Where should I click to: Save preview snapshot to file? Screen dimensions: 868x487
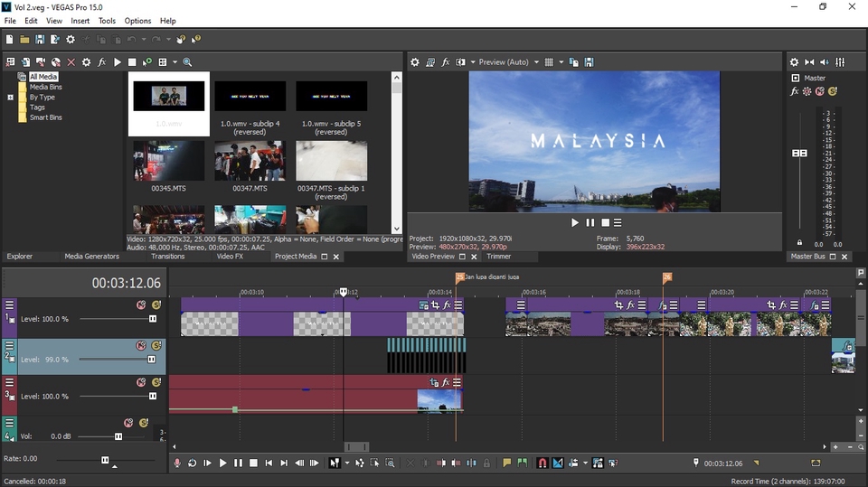tap(589, 62)
